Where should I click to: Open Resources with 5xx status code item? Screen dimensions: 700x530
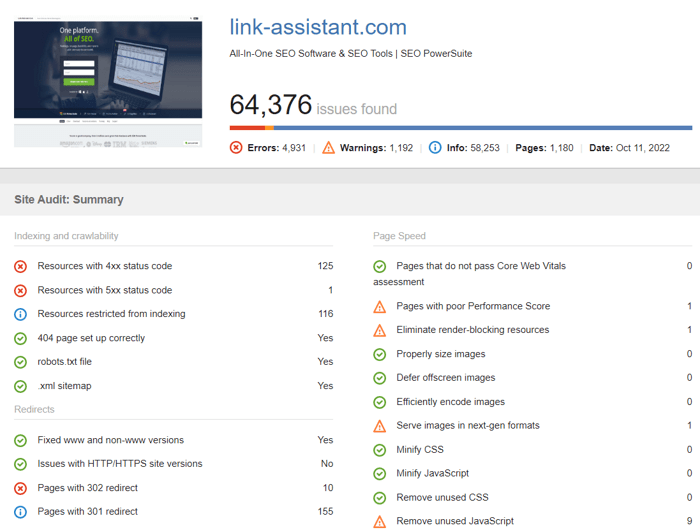[104, 290]
